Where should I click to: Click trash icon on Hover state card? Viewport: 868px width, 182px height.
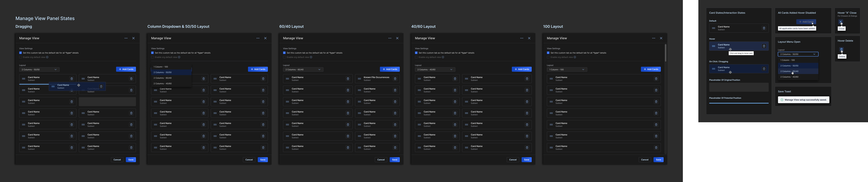pyautogui.click(x=764, y=46)
